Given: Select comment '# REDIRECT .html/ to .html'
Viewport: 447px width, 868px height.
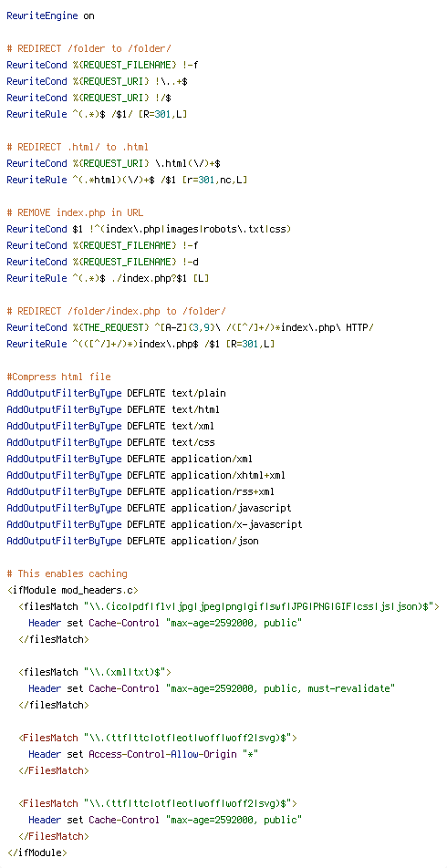Looking at the screenshot, I should [78, 148].
